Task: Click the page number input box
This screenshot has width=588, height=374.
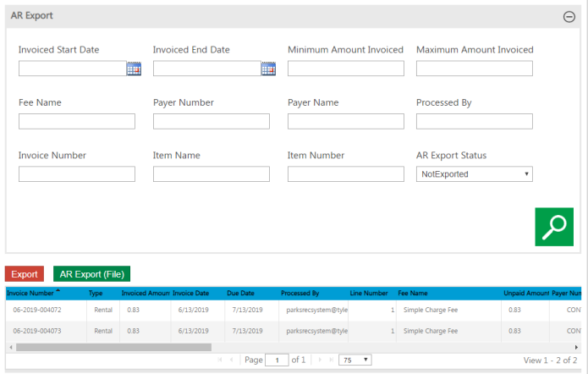Action: [x=277, y=360]
